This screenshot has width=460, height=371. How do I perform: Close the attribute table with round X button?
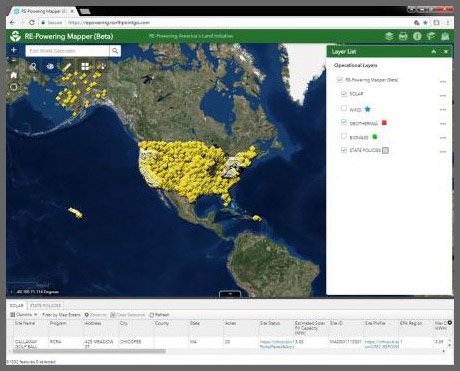click(450, 323)
